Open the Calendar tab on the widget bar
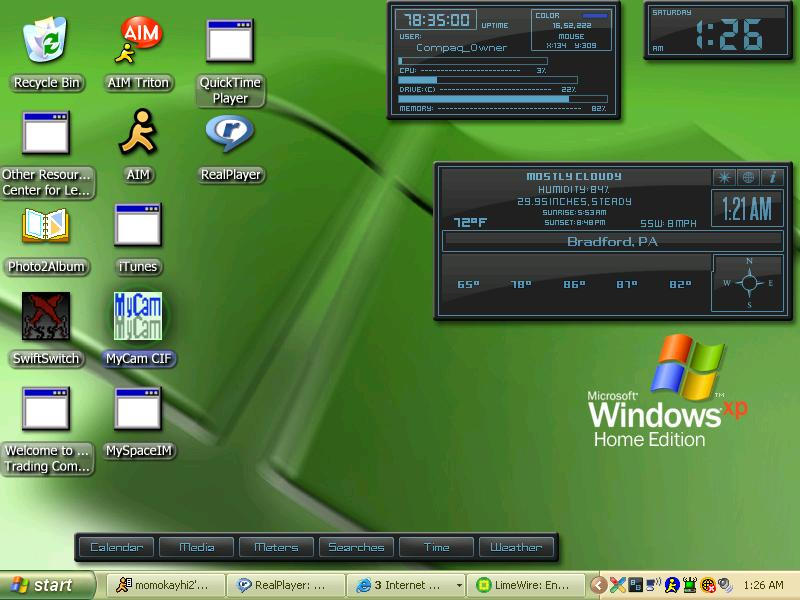 point(116,547)
